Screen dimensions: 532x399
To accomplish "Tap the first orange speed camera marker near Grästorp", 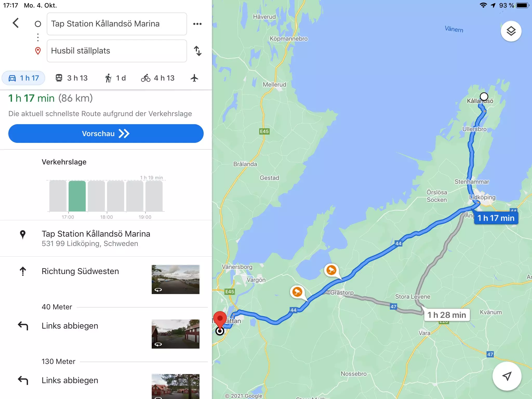I will click(331, 270).
